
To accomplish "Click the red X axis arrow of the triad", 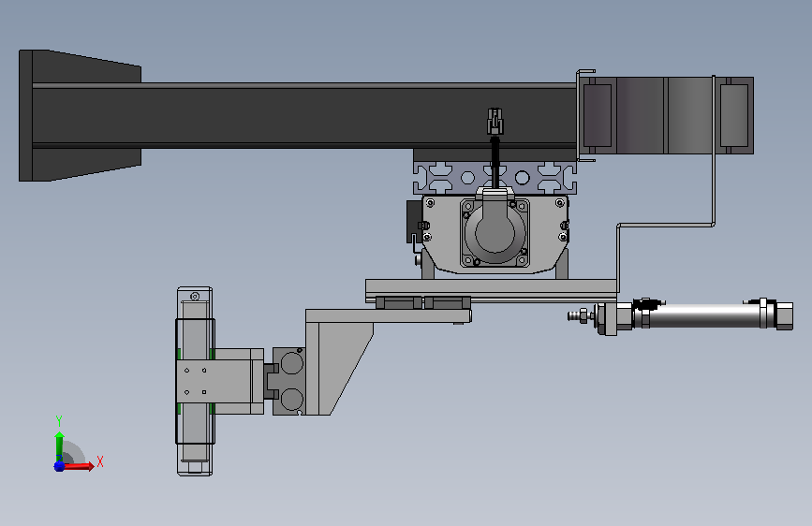I will pos(79,465).
